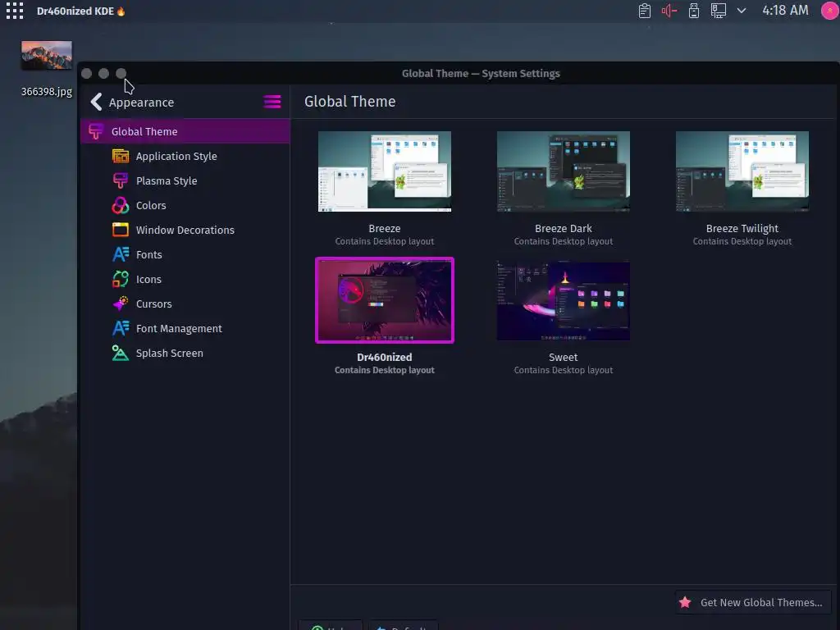
Task: Select the Dr460nized theme thumbnail
Action: (x=385, y=300)
